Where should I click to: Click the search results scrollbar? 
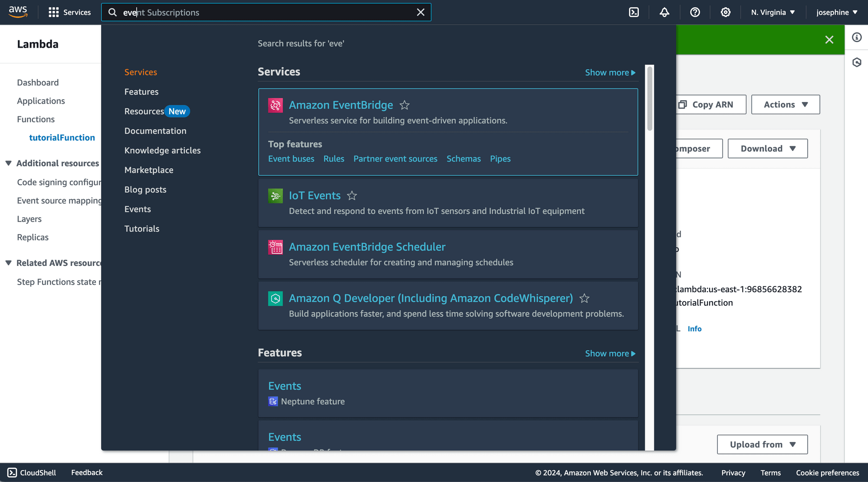pyautogui.click(x=649, y=98)
